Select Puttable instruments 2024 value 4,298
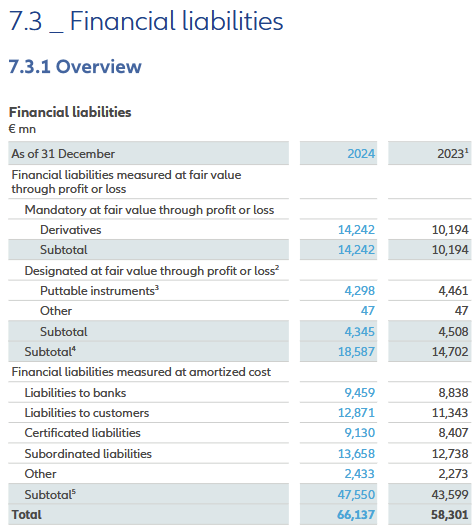The height and width of the screenshot is (527, 472). pos(359,291)
